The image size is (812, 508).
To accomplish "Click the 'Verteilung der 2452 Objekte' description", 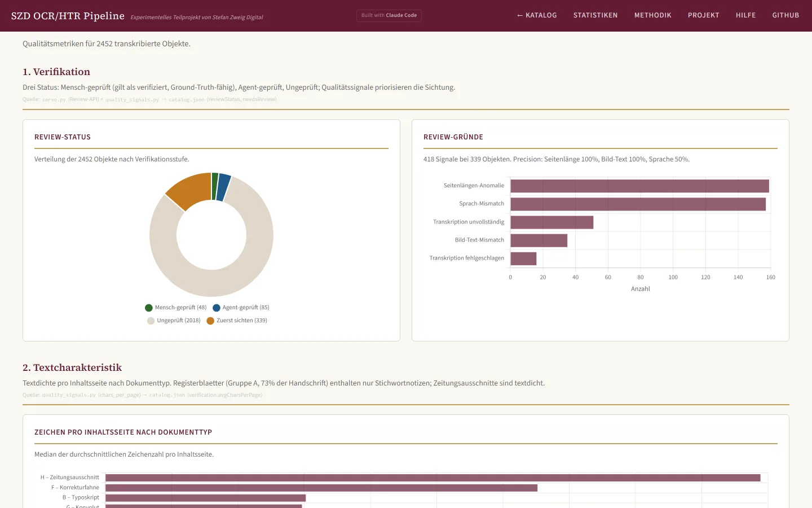I will click(x=112, y=159).
